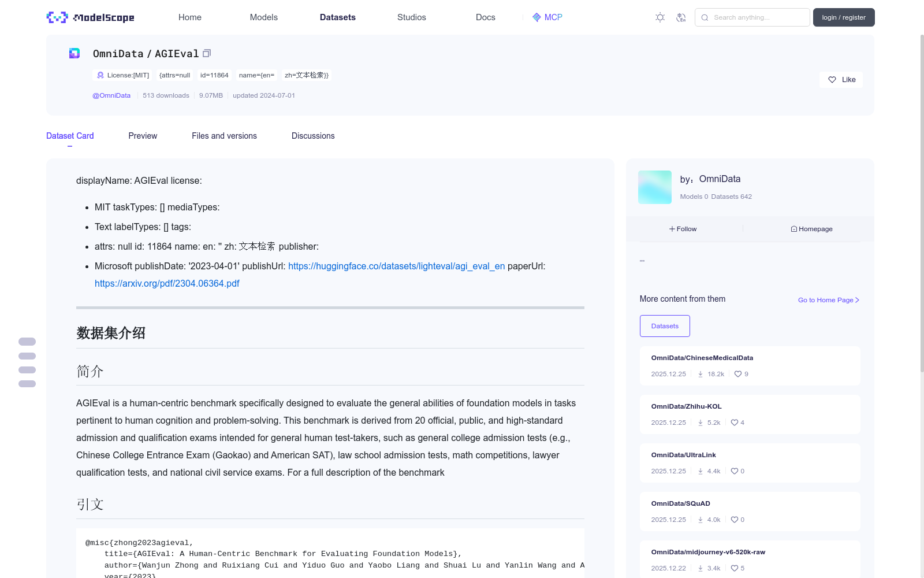Open the Files and versions tab

coord(224,136)
